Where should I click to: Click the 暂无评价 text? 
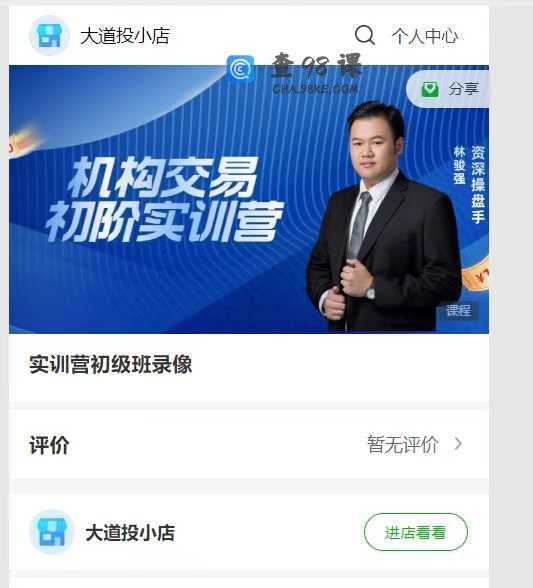point(403,445)
